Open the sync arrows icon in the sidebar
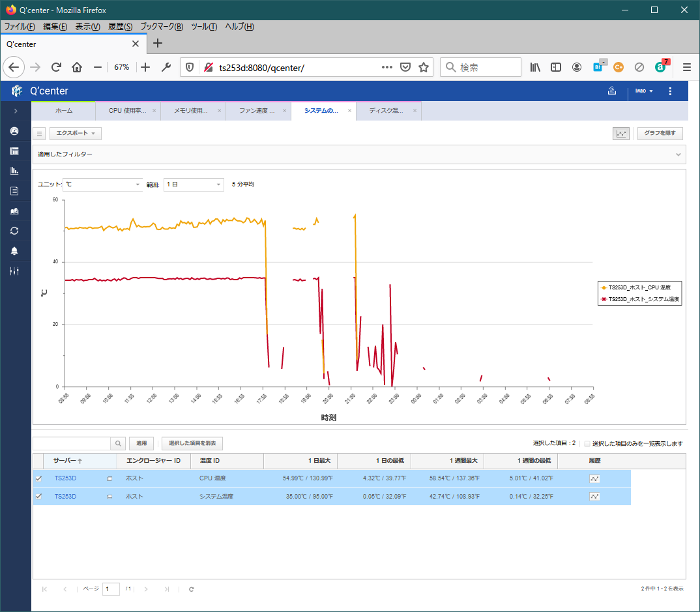The height and width of the screenshot is (612, 700). coord(14,231)
